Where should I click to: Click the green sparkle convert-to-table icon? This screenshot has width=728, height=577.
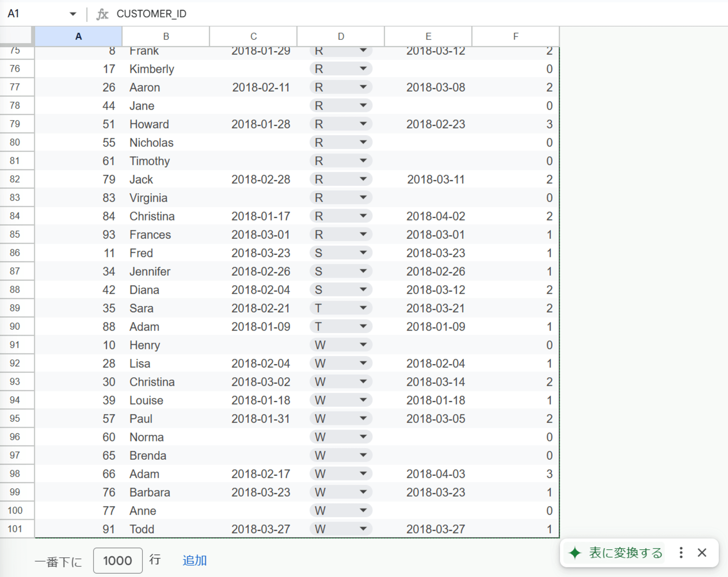click(575, 553)
